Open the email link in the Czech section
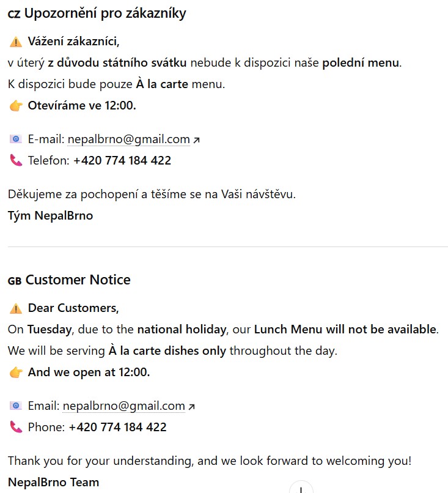Viewport: 448px width, 493px height. coord(128,139)
